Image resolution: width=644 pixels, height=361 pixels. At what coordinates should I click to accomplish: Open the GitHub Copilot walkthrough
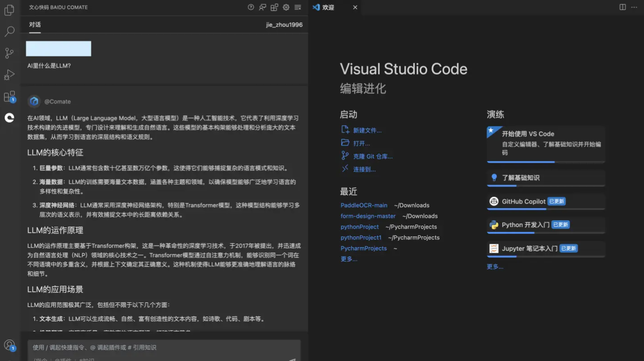pos(546,201)
